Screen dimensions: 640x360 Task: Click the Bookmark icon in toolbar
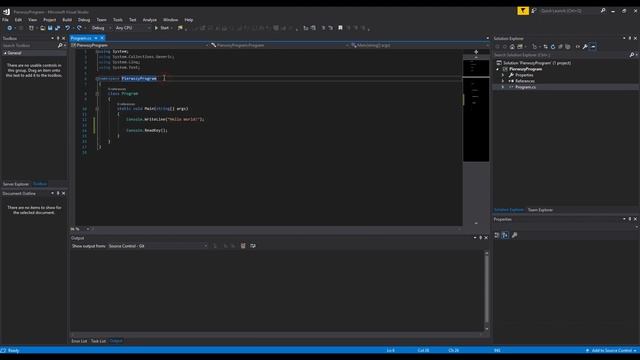340,28
